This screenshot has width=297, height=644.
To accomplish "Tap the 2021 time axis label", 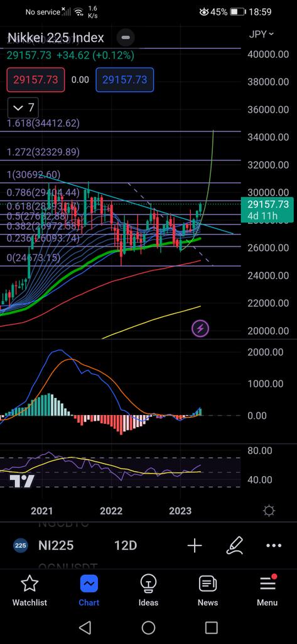I will click(42, 511).
